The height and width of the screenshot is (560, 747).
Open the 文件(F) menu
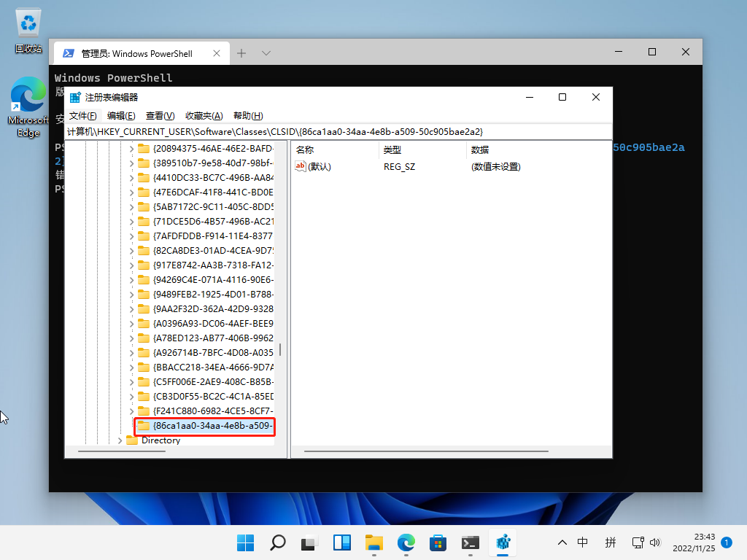(83, 116)
